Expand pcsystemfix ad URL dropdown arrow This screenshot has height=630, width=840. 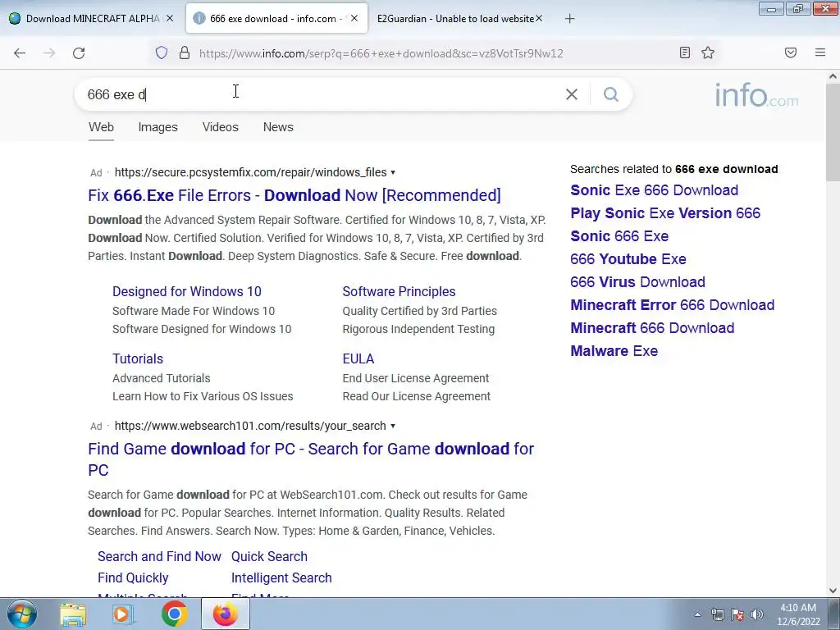[x=393, y=172]
